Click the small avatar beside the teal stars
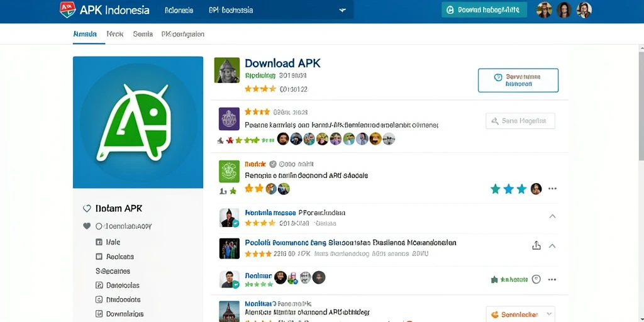The height and width of the screenshot is (322, 644). [x=536, y=189]
